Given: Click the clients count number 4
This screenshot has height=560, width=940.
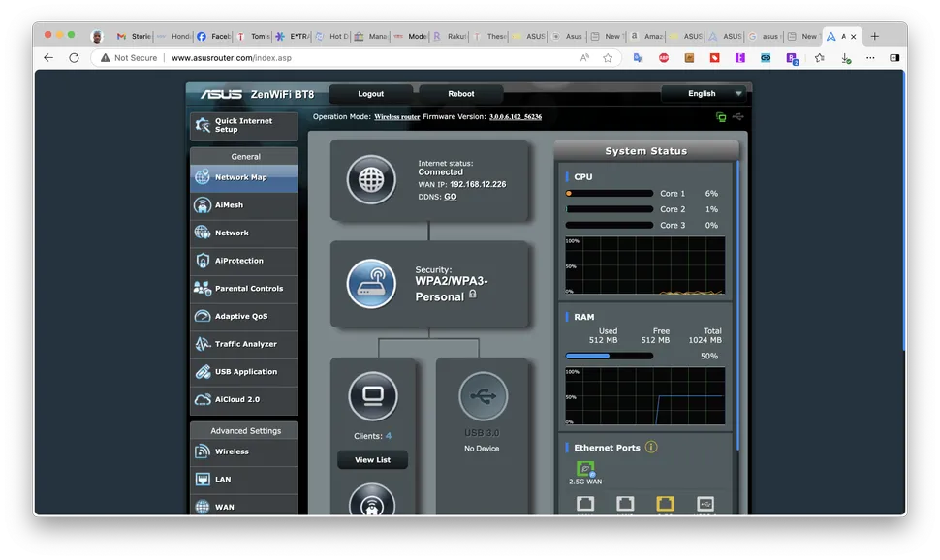Looking at the screenshot, I should [389, 436].
